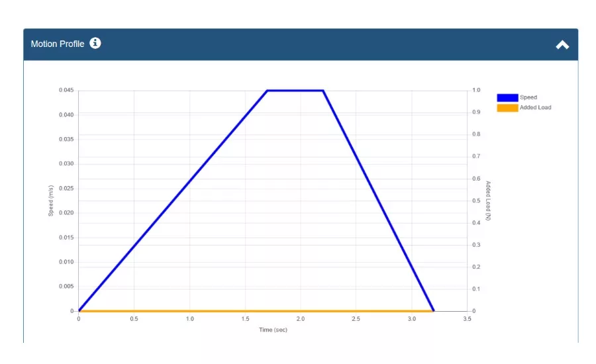Viewport: 596px width, 364px height.
Task: Click the Added Load (N) axis label
Action: (x=488, y=201)
